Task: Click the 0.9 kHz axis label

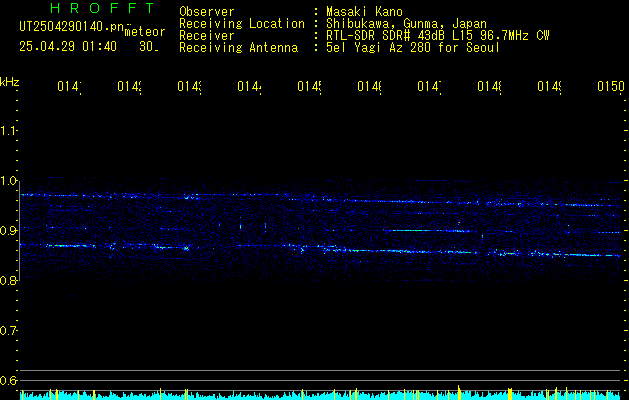Action: pos(8,231)
